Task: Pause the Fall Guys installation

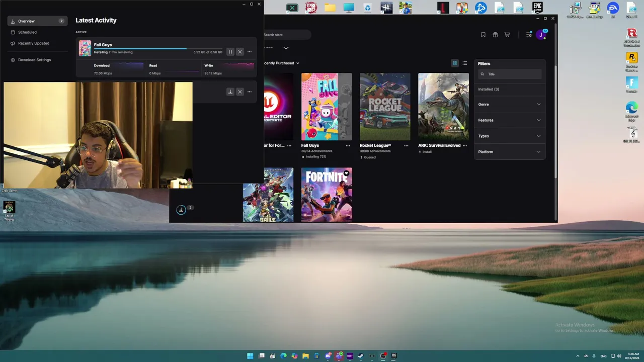Action: tap(230, 52)
